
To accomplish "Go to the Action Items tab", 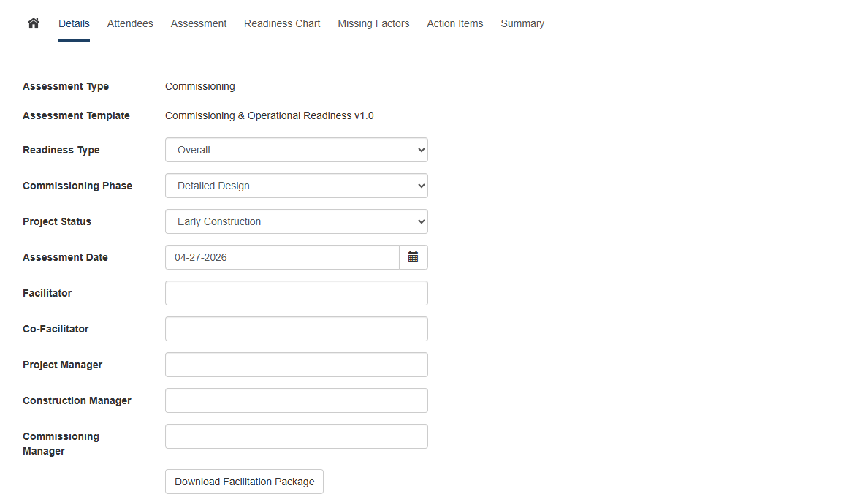I will point(454,23).
